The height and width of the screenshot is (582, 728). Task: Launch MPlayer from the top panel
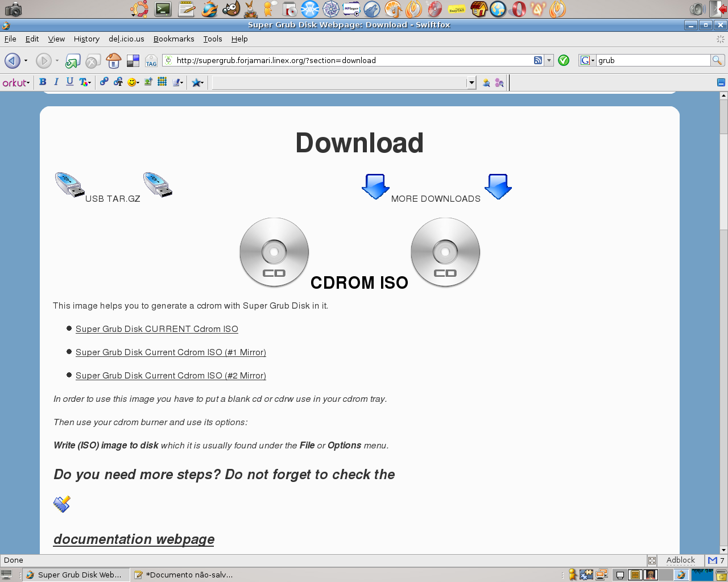click(351, 9)
